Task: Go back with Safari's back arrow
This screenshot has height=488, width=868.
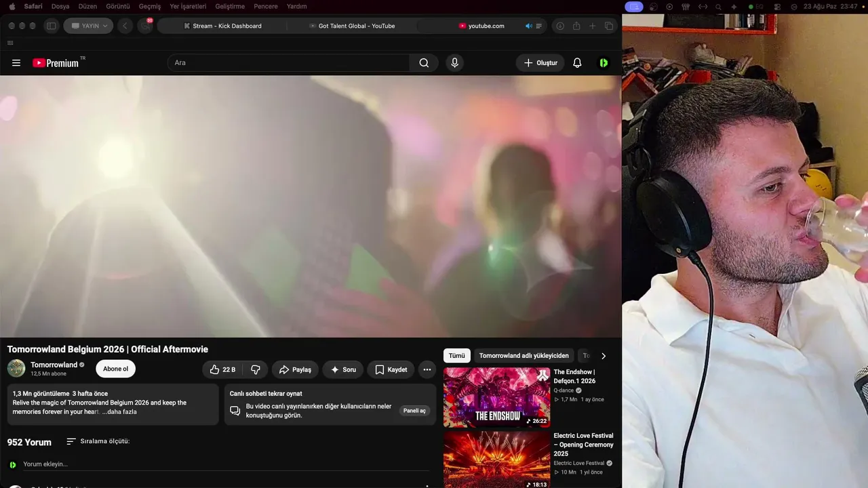Action: [x=125, y=26]
